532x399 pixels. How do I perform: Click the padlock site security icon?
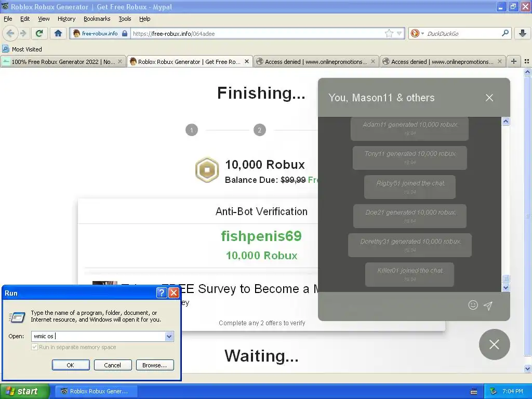click(x=125, y=33)
